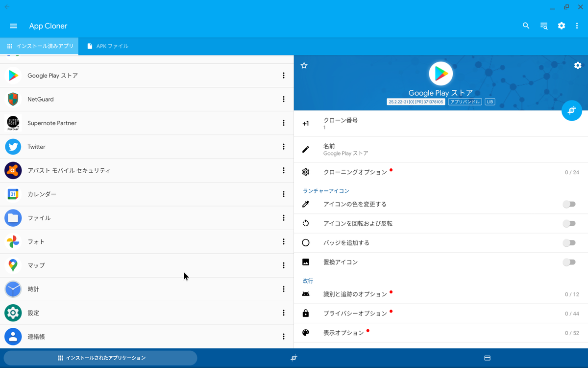Open more options for 連絡帳

coord(283,337)
